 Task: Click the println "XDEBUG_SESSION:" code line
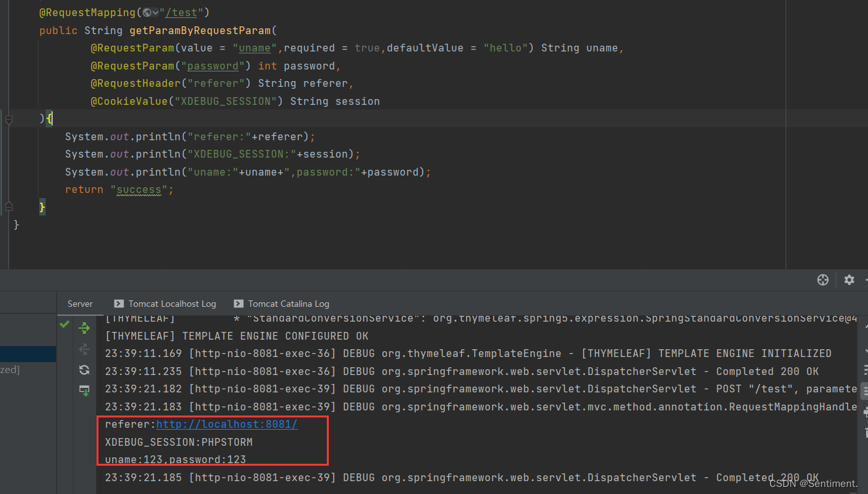(x=213, y=154)
